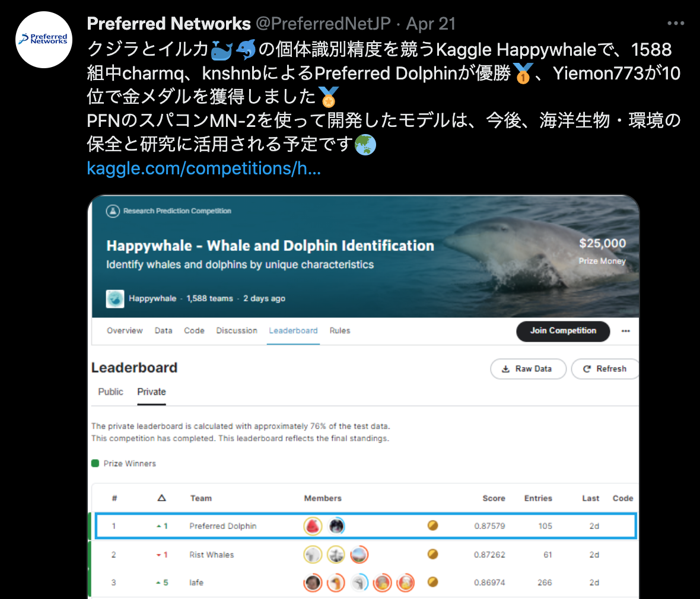Viewport: 700px width, 599px height.
Task: Download leaderboard with Raw Data button
Action: 528,369
